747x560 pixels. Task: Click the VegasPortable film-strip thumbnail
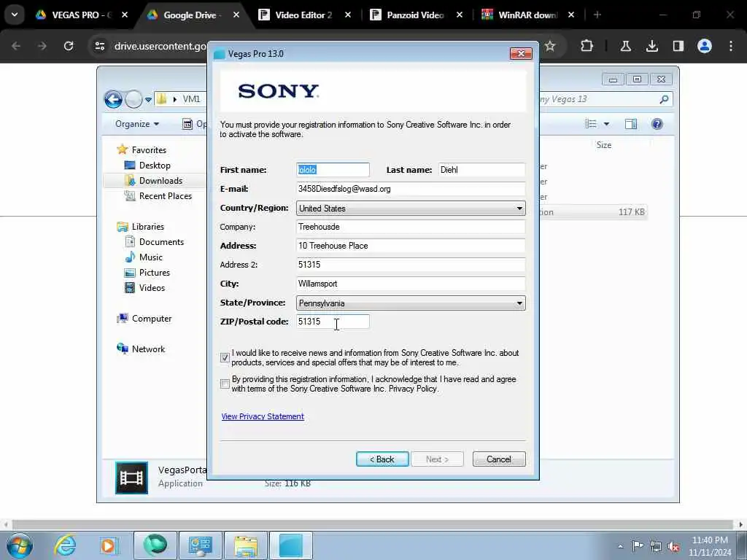[x=131, y=478]
